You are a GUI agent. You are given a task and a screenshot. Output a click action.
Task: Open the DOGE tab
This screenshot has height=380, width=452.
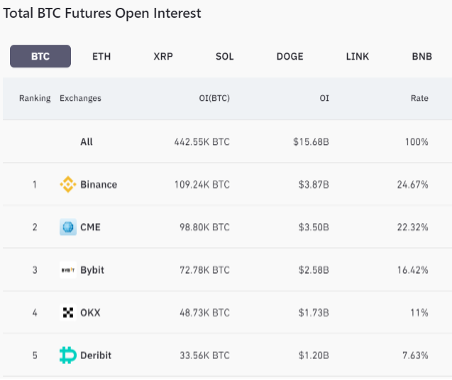[290, 56]
